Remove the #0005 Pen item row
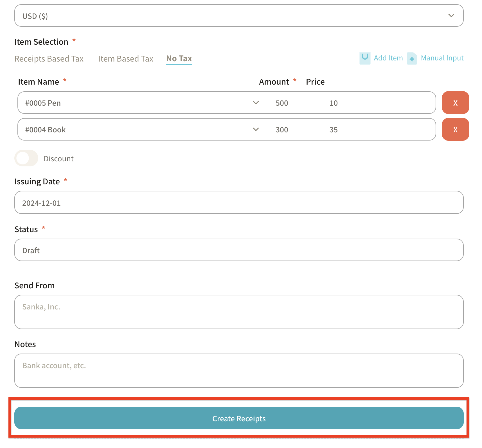 coord(455,103)
